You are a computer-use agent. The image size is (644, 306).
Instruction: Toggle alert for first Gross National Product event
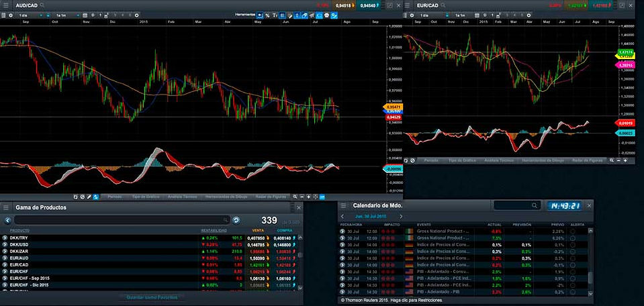pyautogui.click(x=573, y=232)
